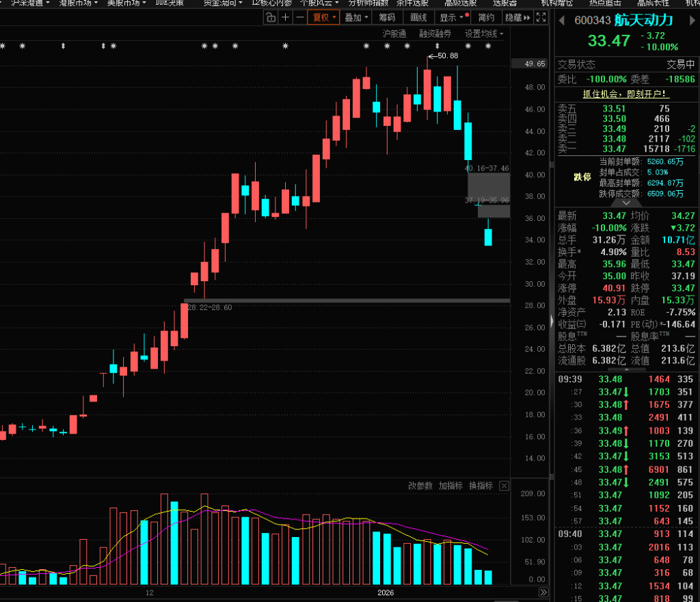Open the 叠加 overlay dropdown
Viewport: 700px width, 602px height.
coord(357,17)
